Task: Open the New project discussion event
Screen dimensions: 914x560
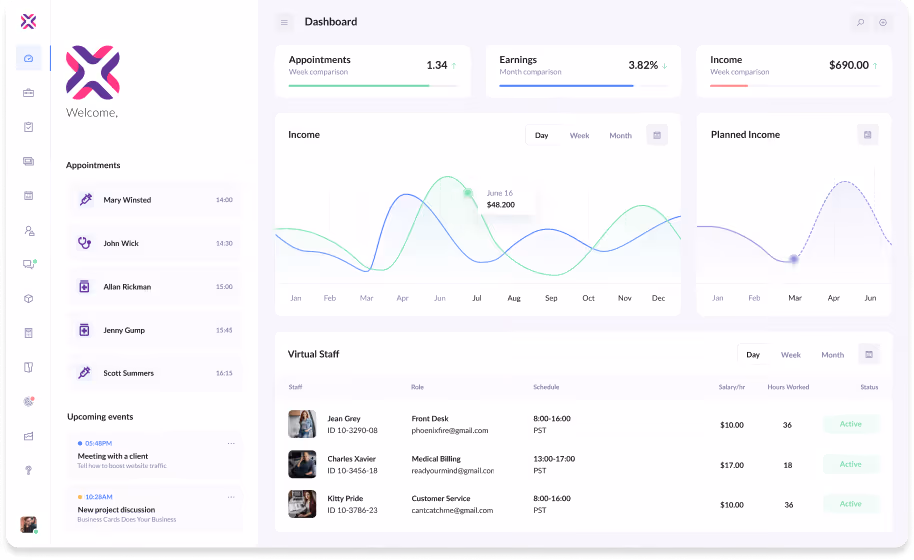Action: [x=154, y=509]
